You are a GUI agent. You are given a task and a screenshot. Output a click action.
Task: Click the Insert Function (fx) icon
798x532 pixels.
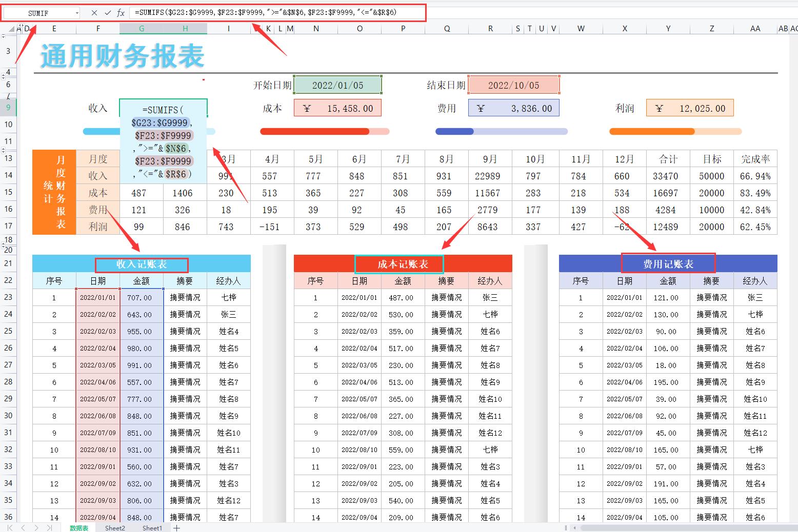pyautogui.click(x=121, y=12)
